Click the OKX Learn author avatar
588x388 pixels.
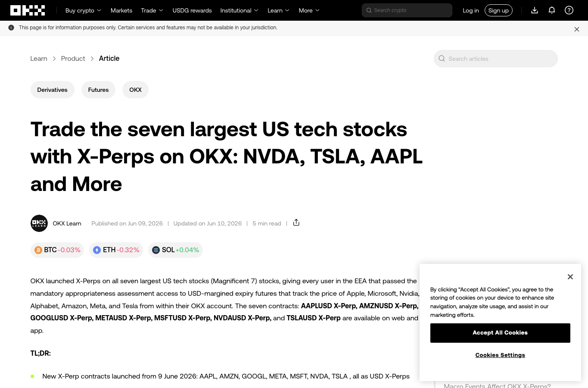coord(39,223)
